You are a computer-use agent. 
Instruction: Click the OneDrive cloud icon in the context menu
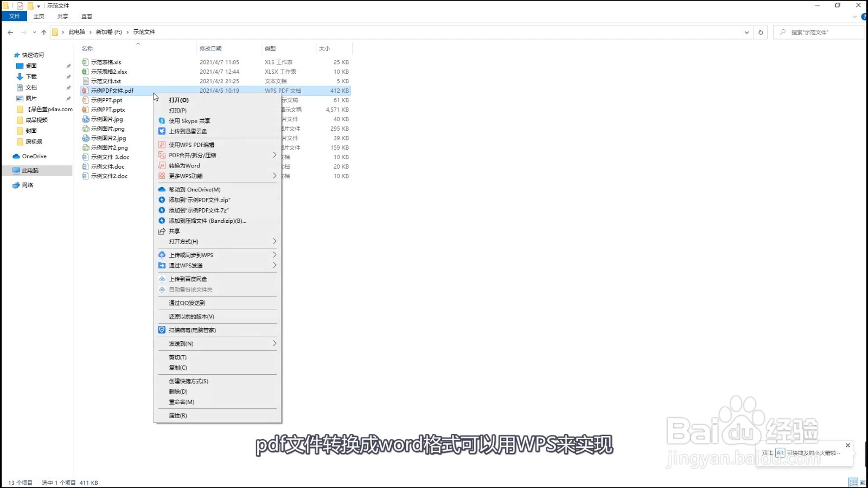pyautogui.click(x=162, y=189)
